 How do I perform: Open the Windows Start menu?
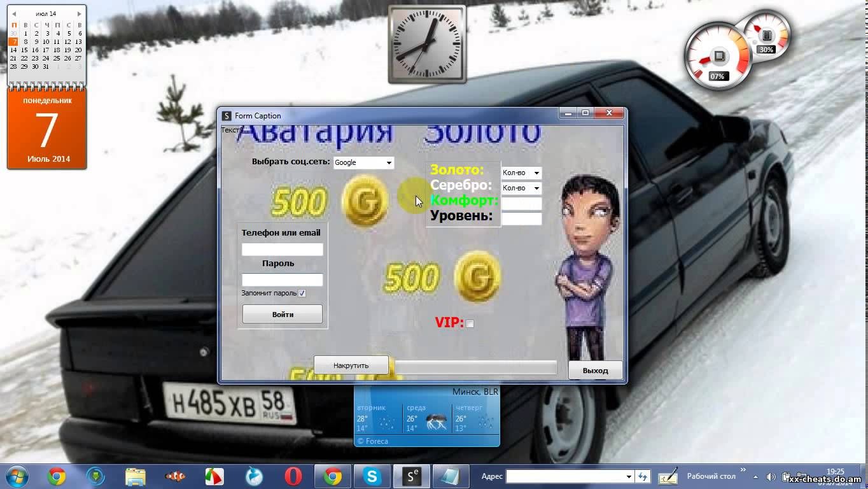click(15, 476)
